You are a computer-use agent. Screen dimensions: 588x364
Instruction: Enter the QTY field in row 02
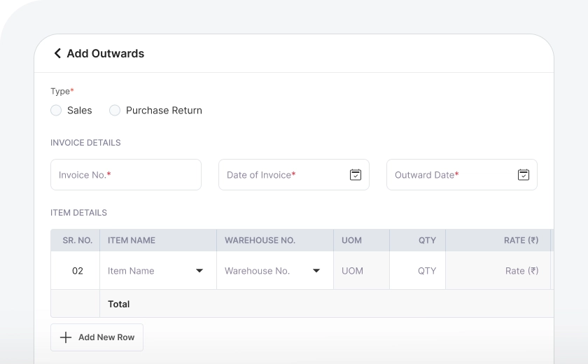(x=417, y=271)
